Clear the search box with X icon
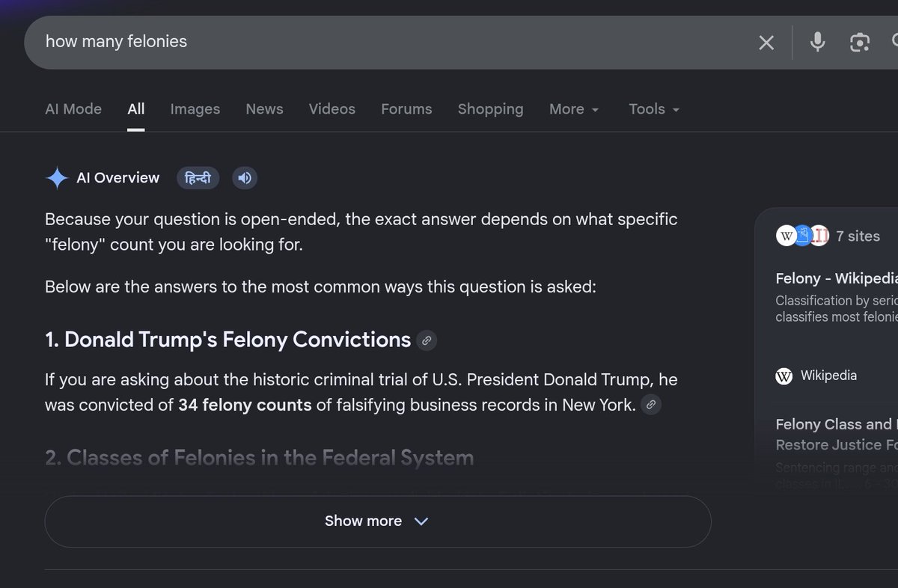 (x=766, y=43)
